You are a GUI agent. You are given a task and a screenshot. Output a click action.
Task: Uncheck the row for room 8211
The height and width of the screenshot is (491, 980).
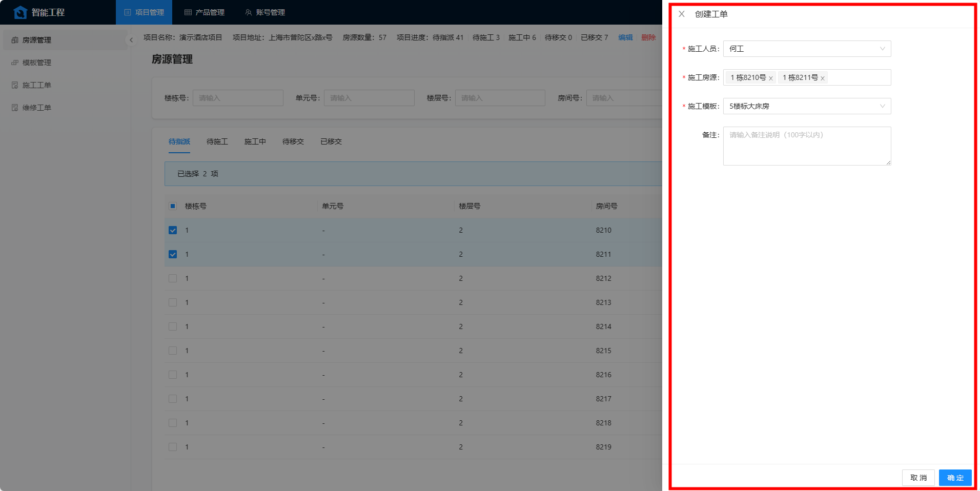point(173,254)
